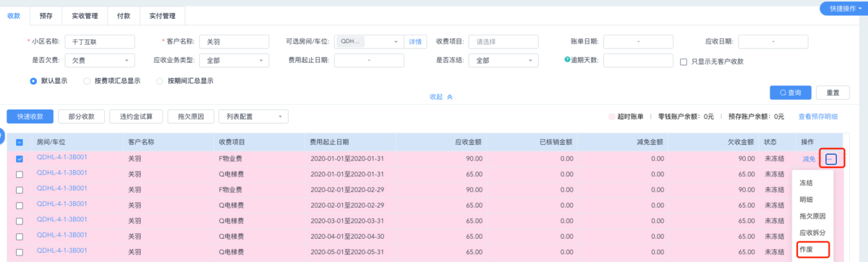The image size is (868, 262).
Task: Click the 小区名称 input field
Action: coord(100,41)
